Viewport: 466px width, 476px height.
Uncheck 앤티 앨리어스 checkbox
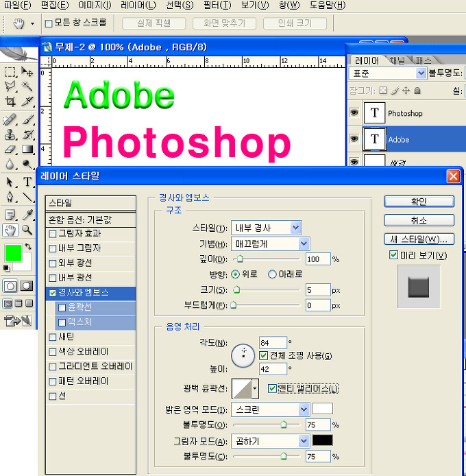272,389
